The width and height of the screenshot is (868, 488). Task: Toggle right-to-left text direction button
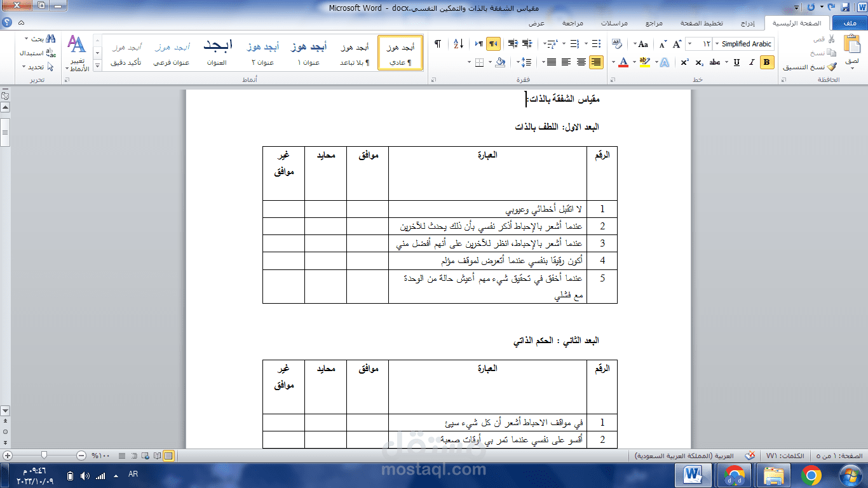pyautogui.click(x=493, y=44)
